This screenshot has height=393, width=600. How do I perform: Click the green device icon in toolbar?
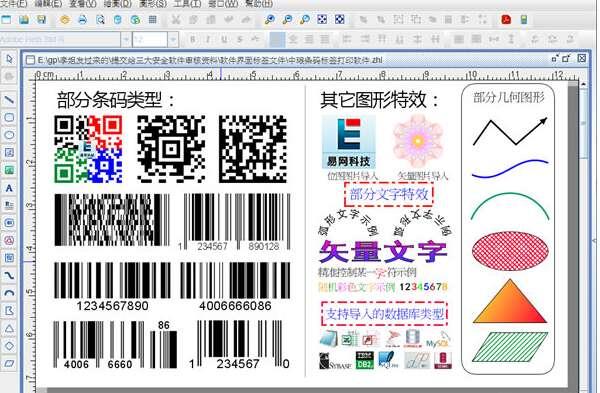524,19
